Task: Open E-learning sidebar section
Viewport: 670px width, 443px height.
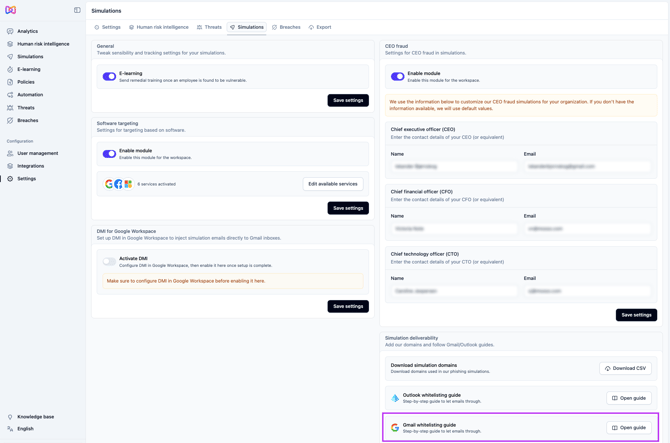Action: [x=29, y=69]
